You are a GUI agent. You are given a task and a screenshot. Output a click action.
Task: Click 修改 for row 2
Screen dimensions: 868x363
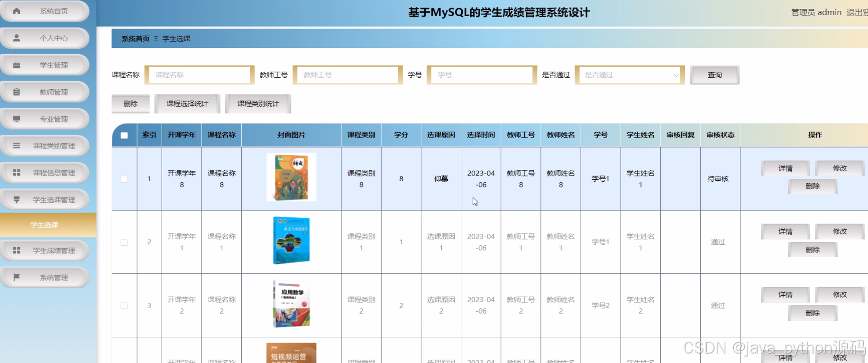[840, 232]
